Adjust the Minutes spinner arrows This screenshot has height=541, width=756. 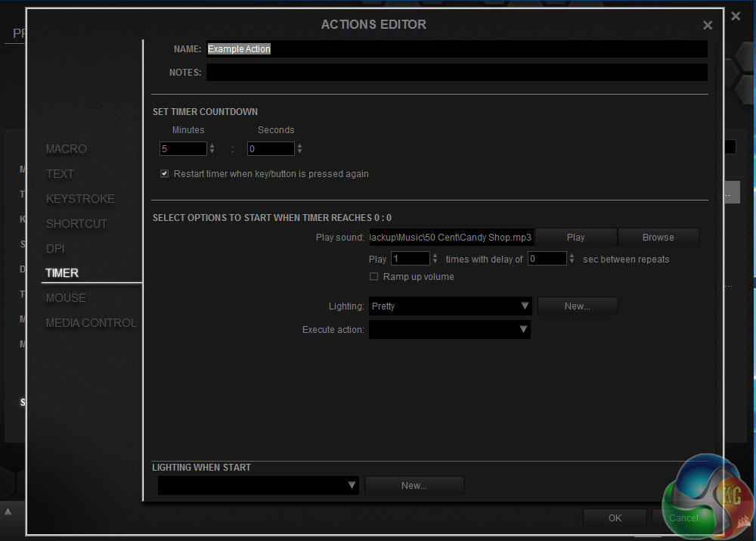(x=212, y=148)
